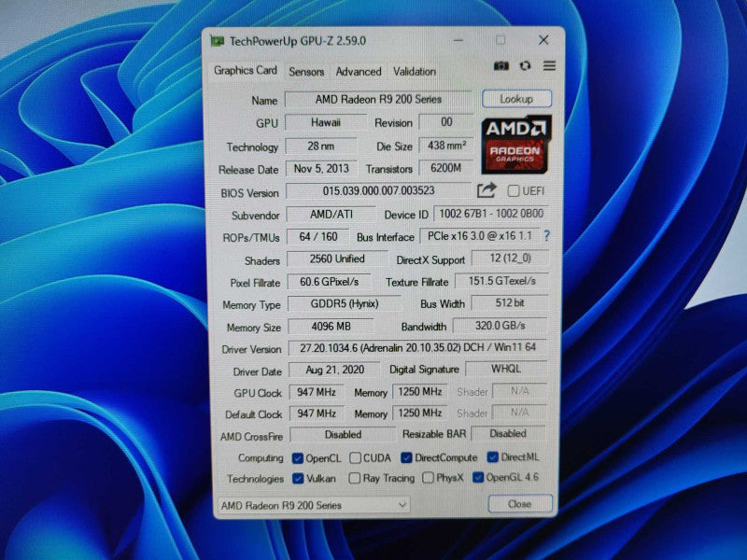Click the Name field AMD Radeon R9 200 Series

(x=378, y=100)
